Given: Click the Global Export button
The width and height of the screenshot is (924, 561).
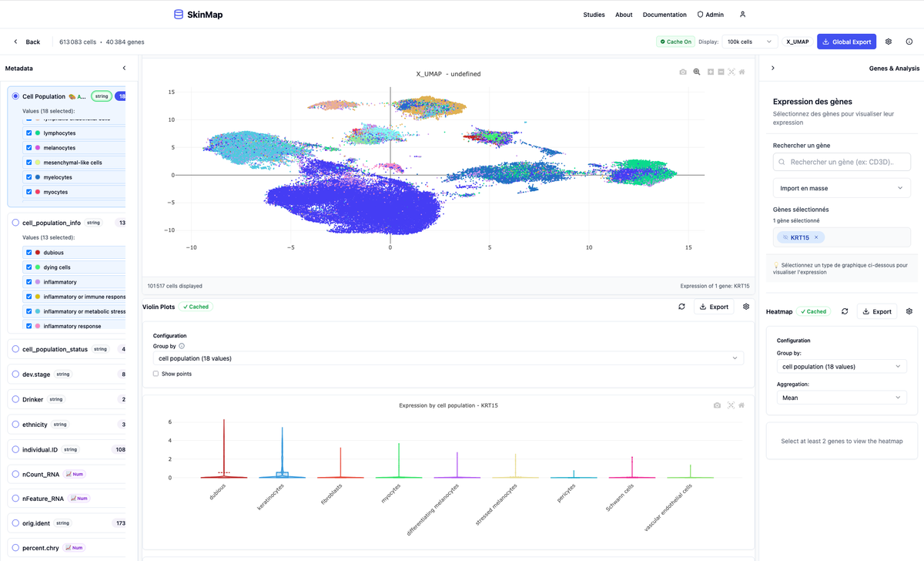Looking at the screenshot, I should (x=846, y=42).
